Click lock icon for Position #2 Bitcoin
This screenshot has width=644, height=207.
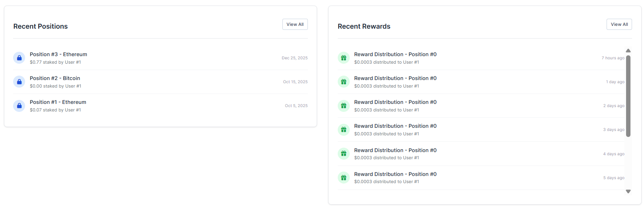[x=19, y=82]
